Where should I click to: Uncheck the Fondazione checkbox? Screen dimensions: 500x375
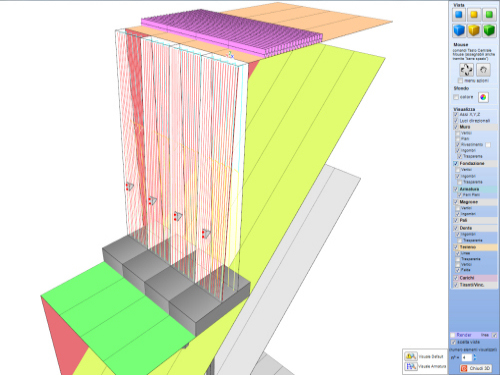[456, 163]
